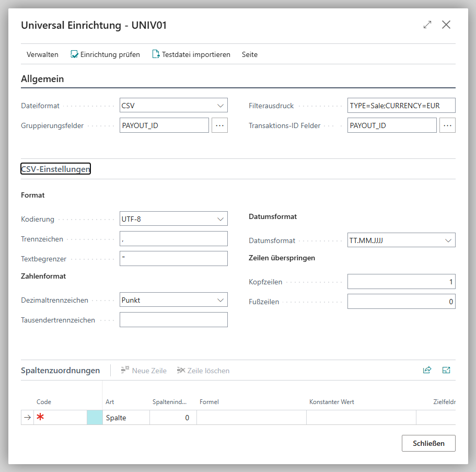Click the Formel column header
Image resolution: width=476 pixels, height=472 pixels.
[x=209, y=401]
